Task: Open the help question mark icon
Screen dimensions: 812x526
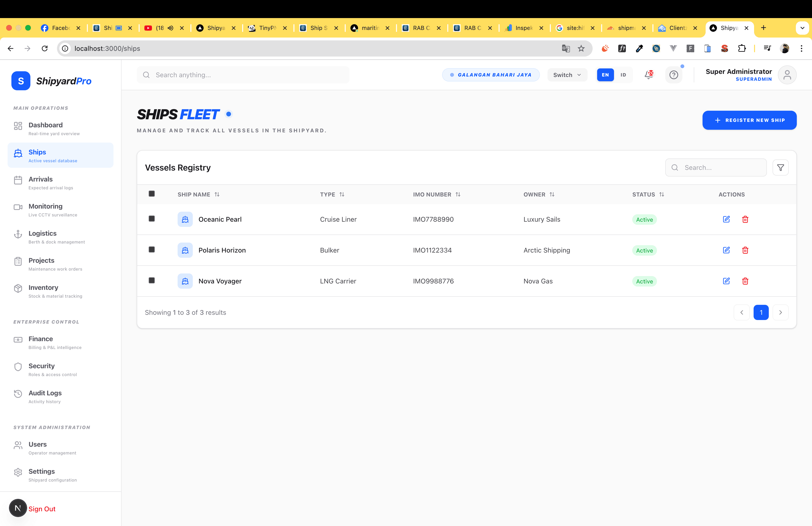Action: click(674, 75)
